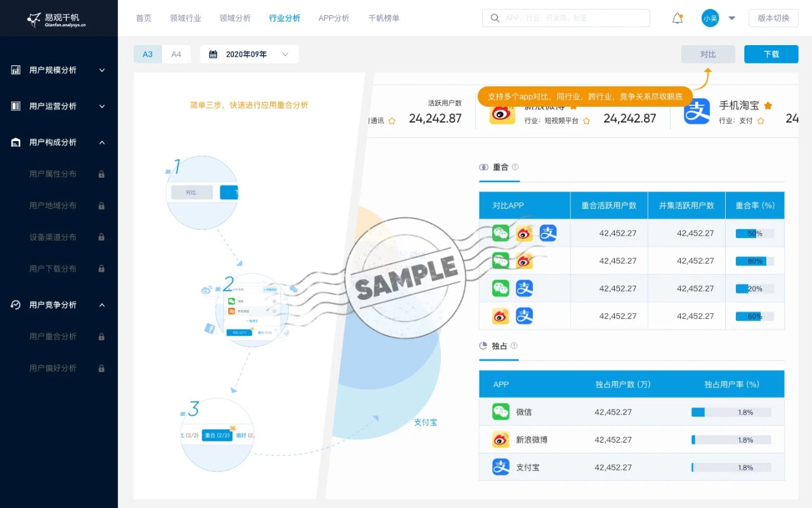The width and height of the screenshot is (812, 508).
Task: Open the 领域分析 tab
Action: coord(235,18)
